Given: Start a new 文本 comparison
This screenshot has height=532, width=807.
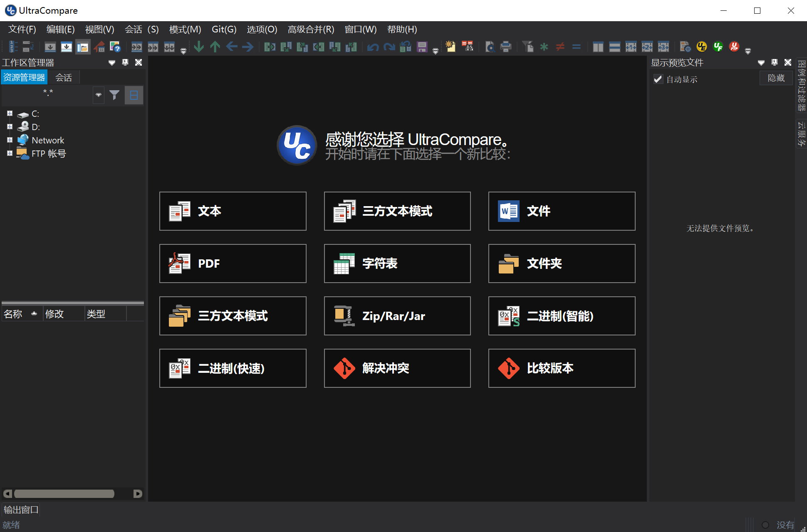Looking at the screenshot, I should (x=233, y=211).
